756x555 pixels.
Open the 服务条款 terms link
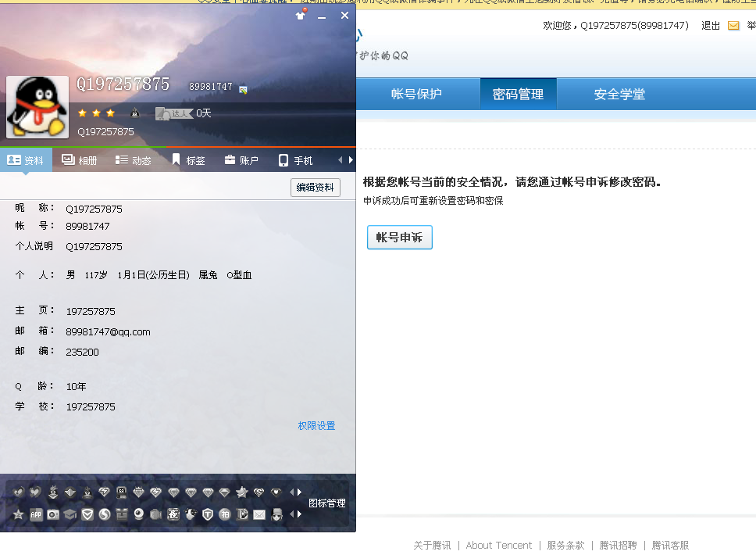click(565, 546)
